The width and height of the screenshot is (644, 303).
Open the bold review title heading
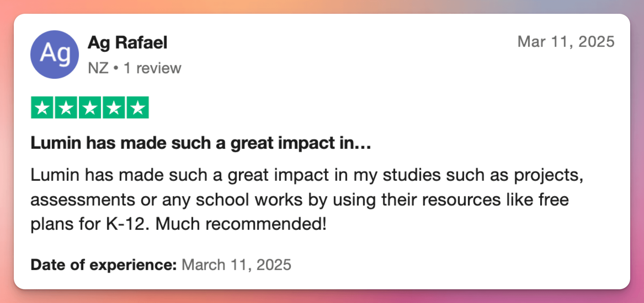point(201,143)
